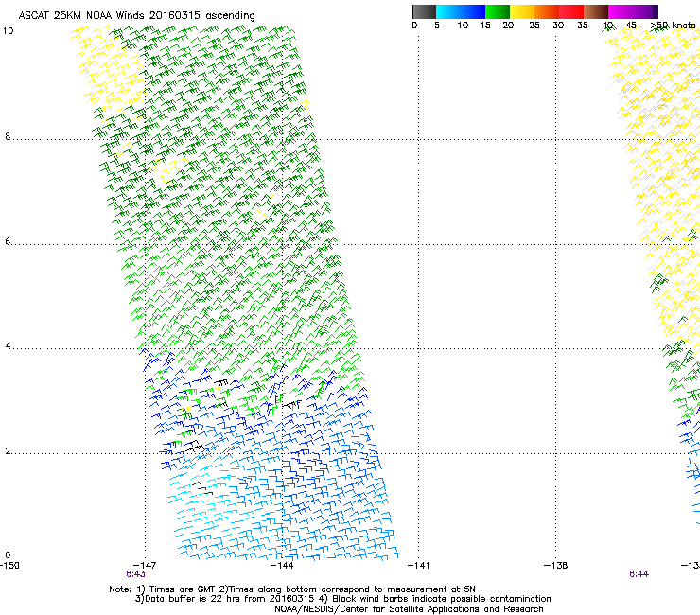Click the latitude label '10'
Image resolution: width=700 pixels, height=615 pixels.
[8, 31]
